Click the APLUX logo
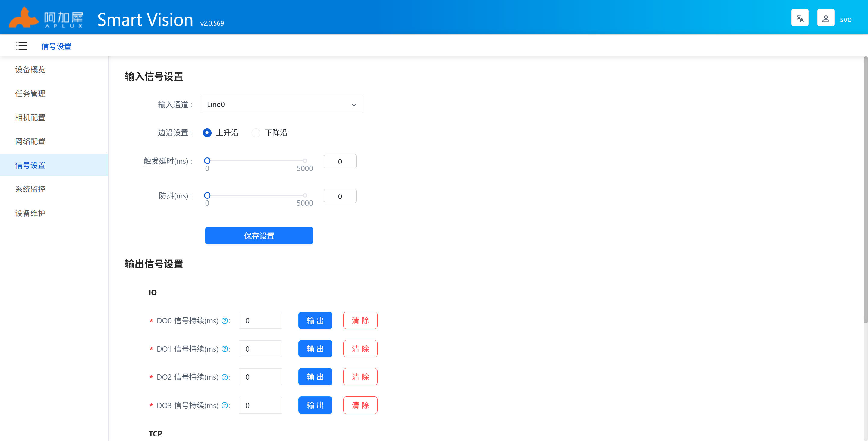 (46, 18)
